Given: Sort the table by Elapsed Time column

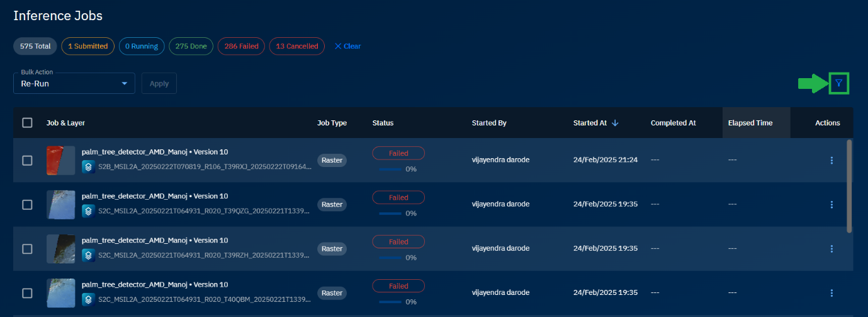Looking at the screenshot, I should click(x=750, y=123).
